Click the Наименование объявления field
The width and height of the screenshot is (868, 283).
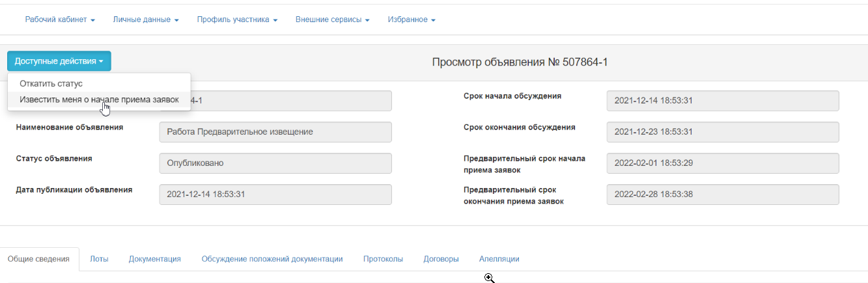275,132
